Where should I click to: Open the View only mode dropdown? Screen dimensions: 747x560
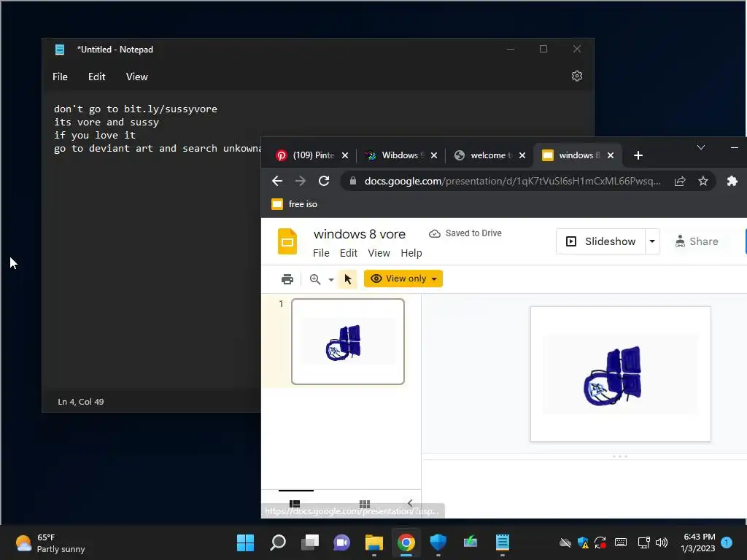coord(403,279)
